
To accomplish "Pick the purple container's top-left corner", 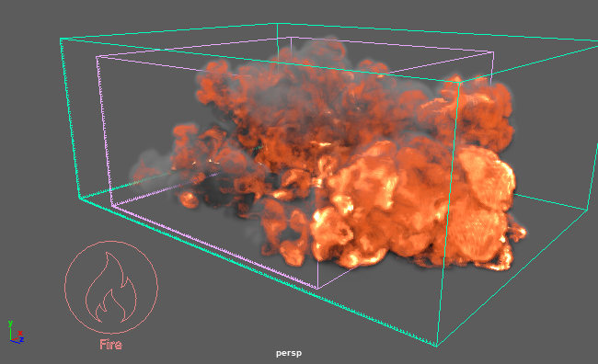I will [x=97, y=57].
